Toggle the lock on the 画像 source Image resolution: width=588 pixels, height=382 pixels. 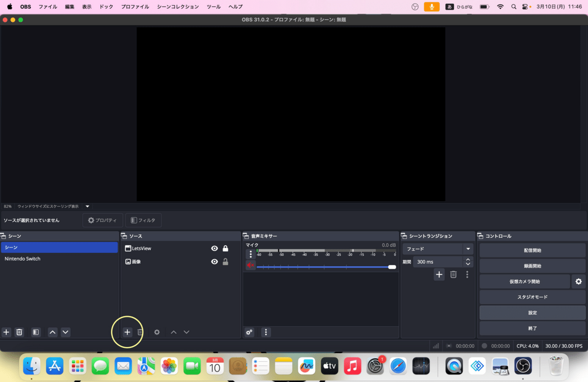click(225, 261)
